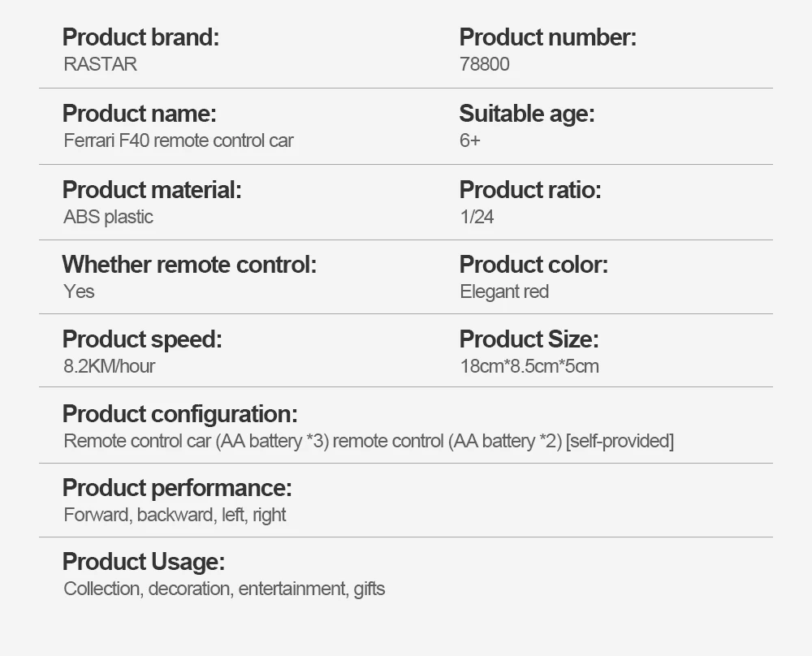The width and height of the screenshot is (812, 656).
Task: Click the Product brand heading
Action: point(140,37)
